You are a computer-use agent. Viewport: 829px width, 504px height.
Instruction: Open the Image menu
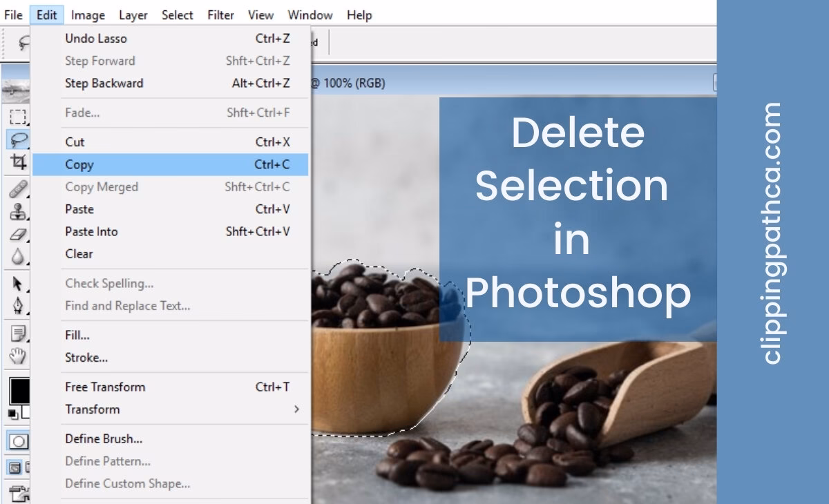coord(88,14)
